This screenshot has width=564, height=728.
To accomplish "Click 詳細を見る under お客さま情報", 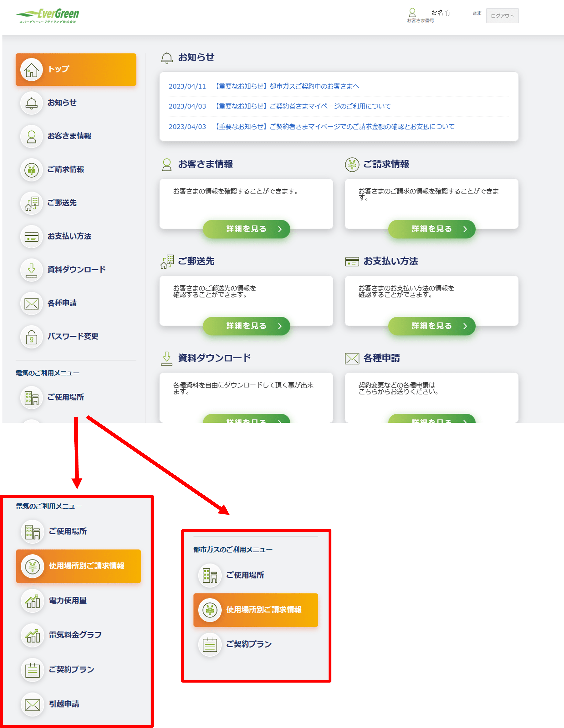I will point(246,229).
